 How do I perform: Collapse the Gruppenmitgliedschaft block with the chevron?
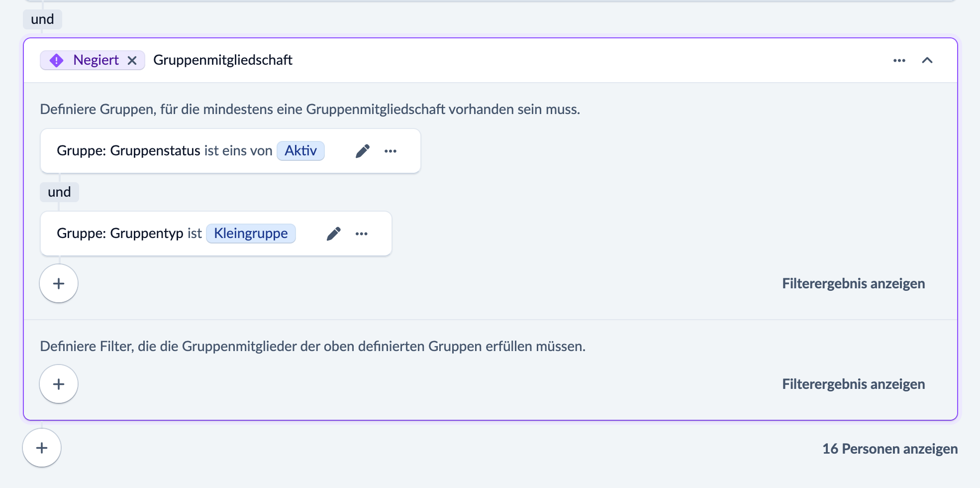927,60
